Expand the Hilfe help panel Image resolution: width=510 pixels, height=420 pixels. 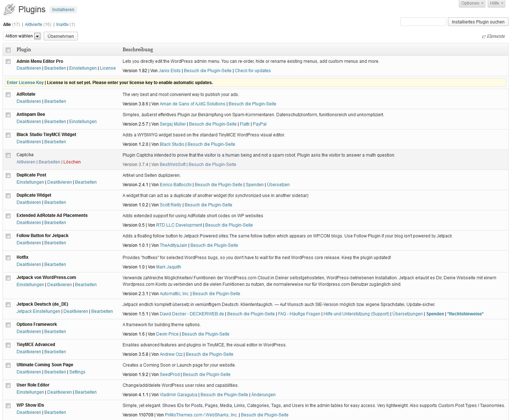(497, 3)
